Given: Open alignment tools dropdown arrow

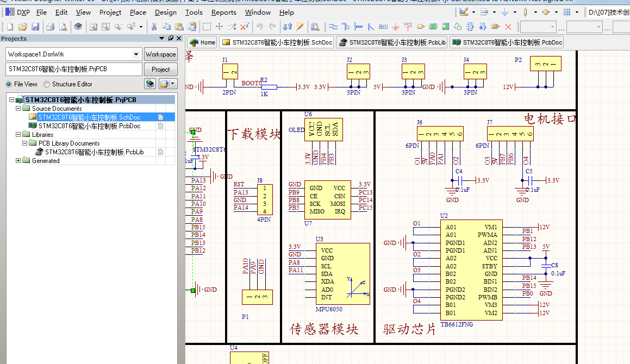Looking at the screenshot, I should point(494,12).
